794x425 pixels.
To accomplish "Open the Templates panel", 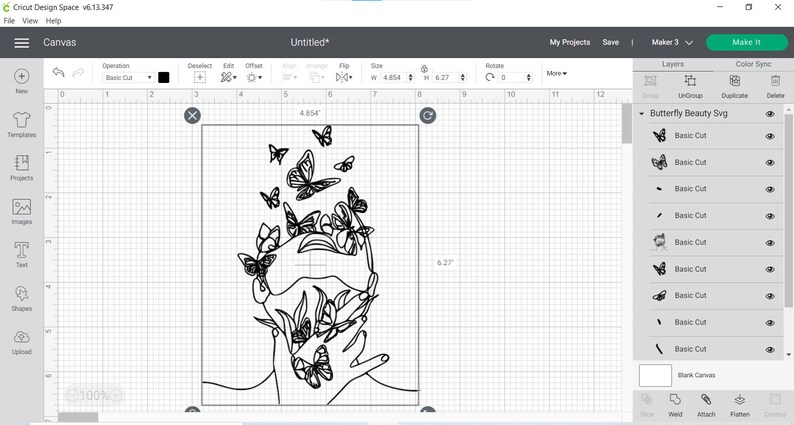I will click(21, 125).
